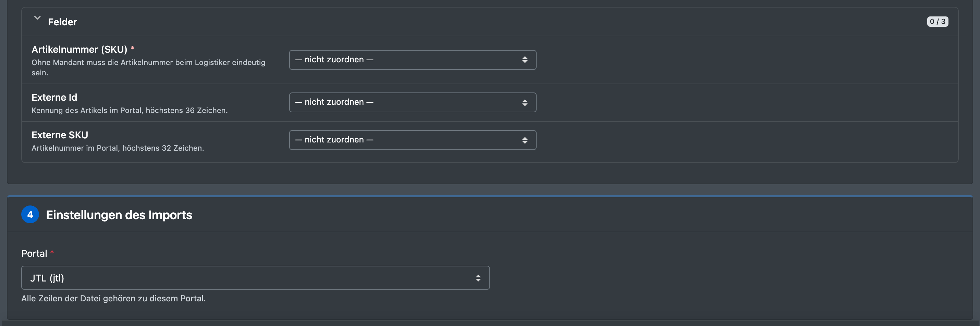Open the Artikelnummer (SKU) mapping dropdown
The width and height of the screenshot is (980, 326).
[x=413, y=60]
